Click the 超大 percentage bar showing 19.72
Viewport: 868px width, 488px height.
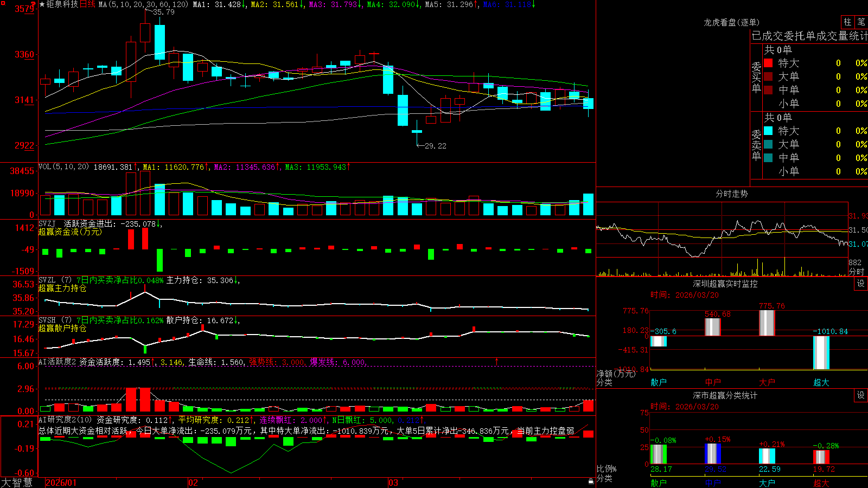[821, 457]
